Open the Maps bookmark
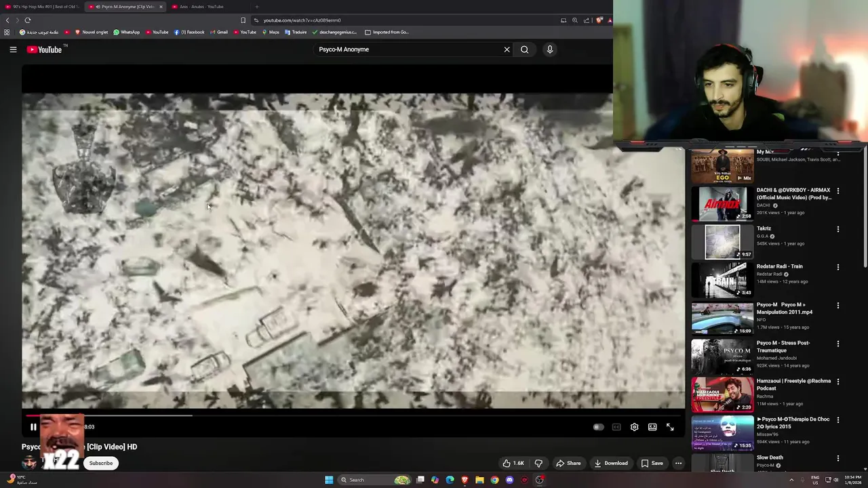Image resolution: width=868 pixels, height=488 pixels. [x=271, y=32]
